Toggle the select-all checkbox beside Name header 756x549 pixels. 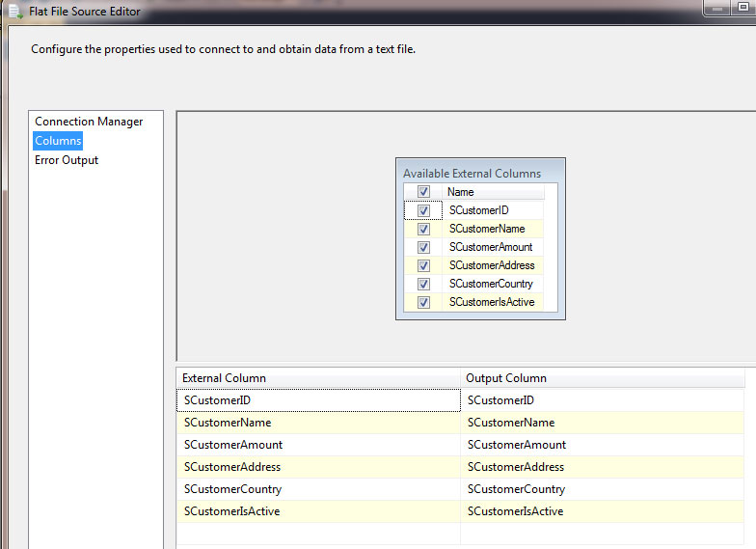click(423, 192)
